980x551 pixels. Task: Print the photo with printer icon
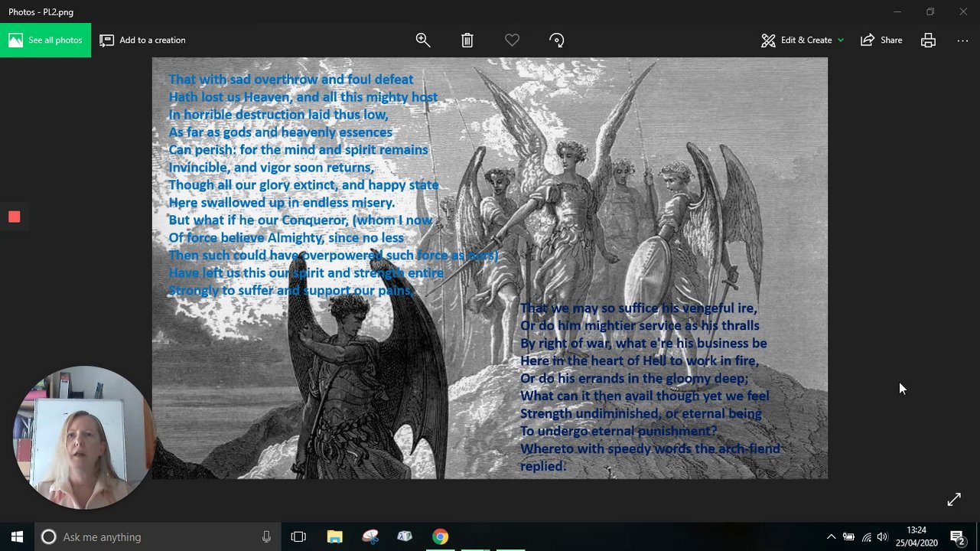[928, 41]
